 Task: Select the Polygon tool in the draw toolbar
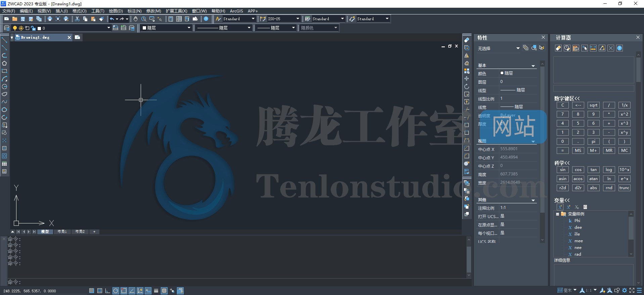pyautogui.click(x=4, y=63)
